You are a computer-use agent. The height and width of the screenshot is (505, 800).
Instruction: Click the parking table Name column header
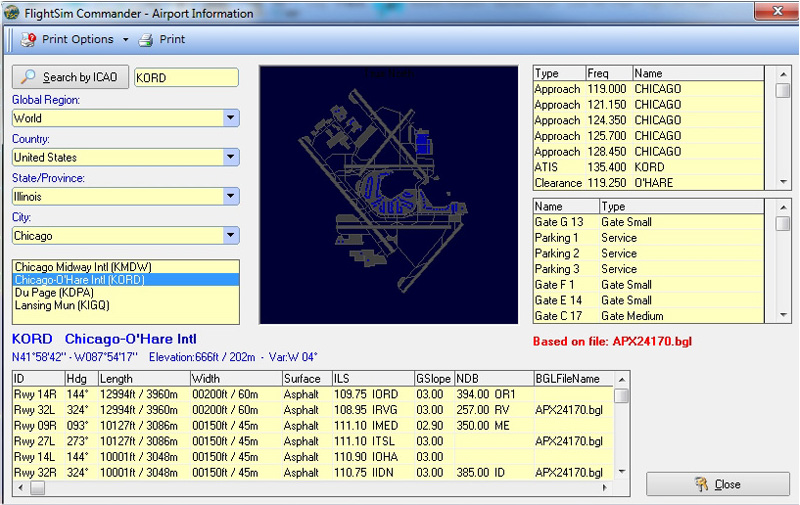coord(566,206)
